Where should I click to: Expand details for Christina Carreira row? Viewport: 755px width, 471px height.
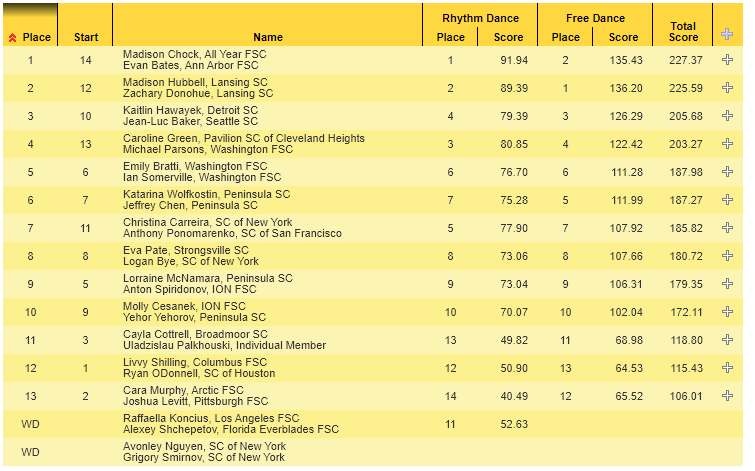[x=727, y=227]
